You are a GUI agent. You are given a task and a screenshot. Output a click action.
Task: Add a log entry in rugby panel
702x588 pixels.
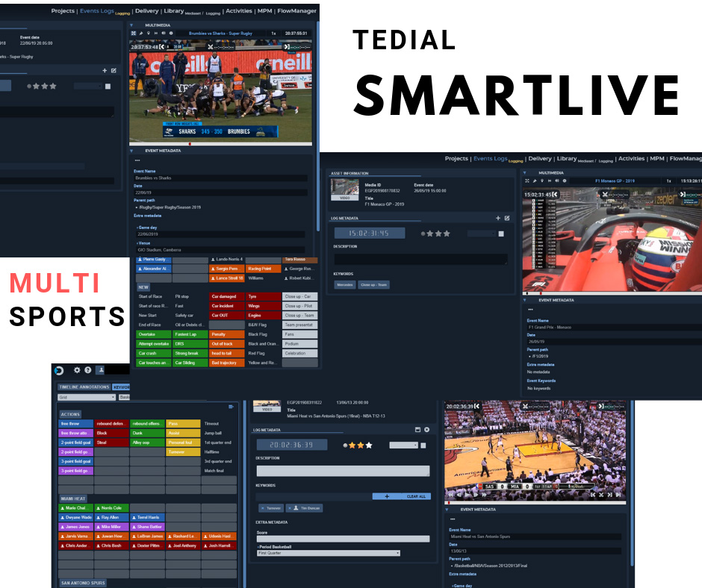pyautogui.click(x=105, y=70)
